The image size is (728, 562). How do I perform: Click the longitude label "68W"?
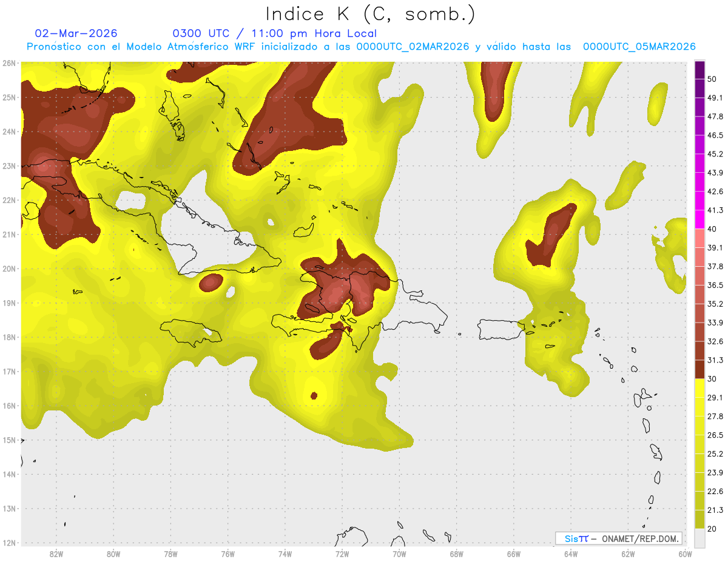(x=457, y=554)
